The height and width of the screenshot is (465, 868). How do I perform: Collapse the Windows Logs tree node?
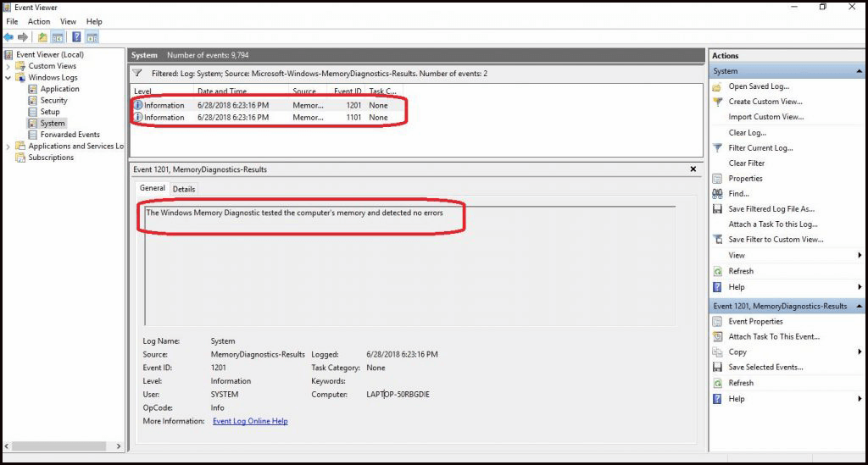click(8, 78)
